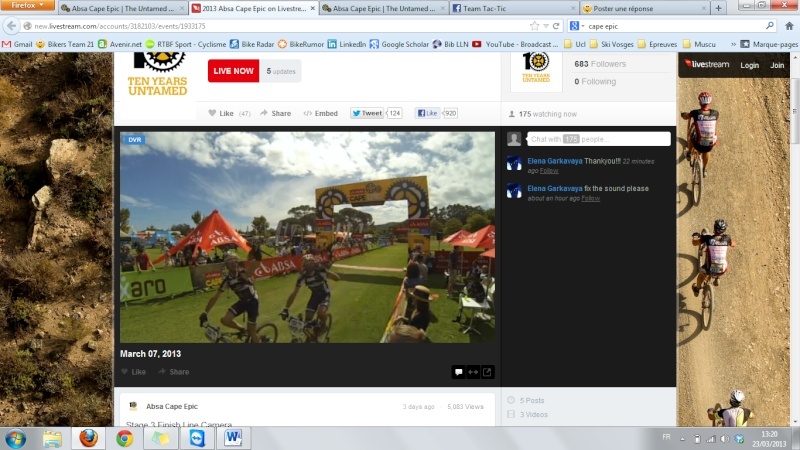Click the search box containing cape epic
The width and height of the screenshot is (800, 450).
click(x=674, y=26)
